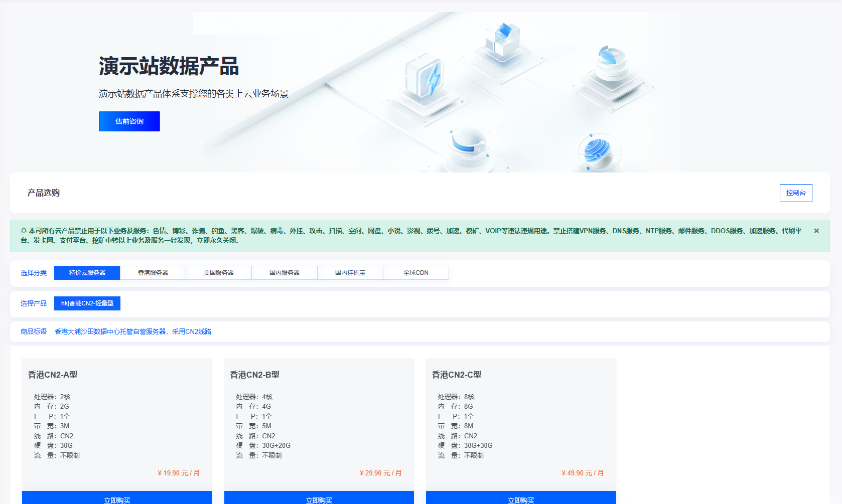Select the 特价云服务器 category tab
Viewport: 842px width, 504px height.
[x=87, y=273]
